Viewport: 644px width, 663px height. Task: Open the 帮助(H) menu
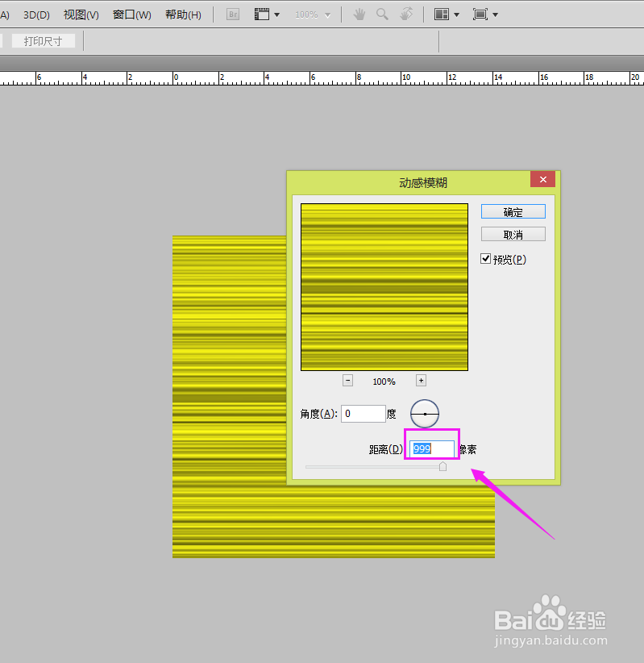[184, 15]
